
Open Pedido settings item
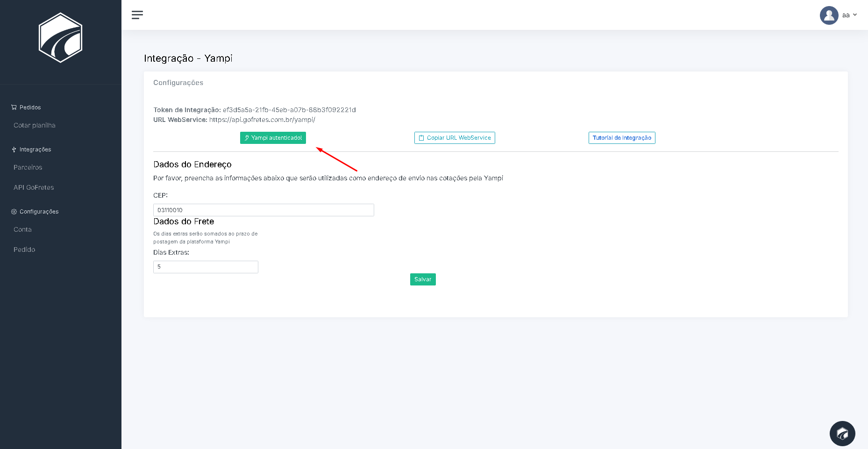tap(24, 249)
